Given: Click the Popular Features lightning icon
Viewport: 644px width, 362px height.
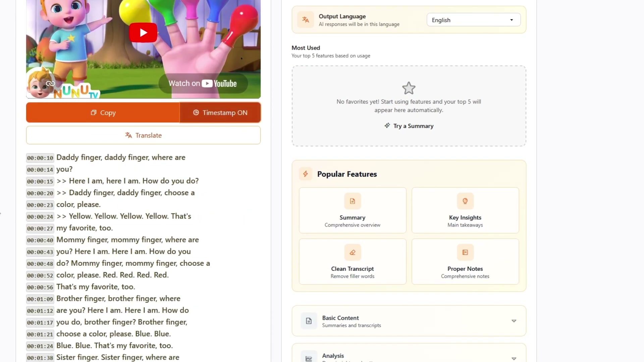Looking at the screenshot, I should click(306, 174).
